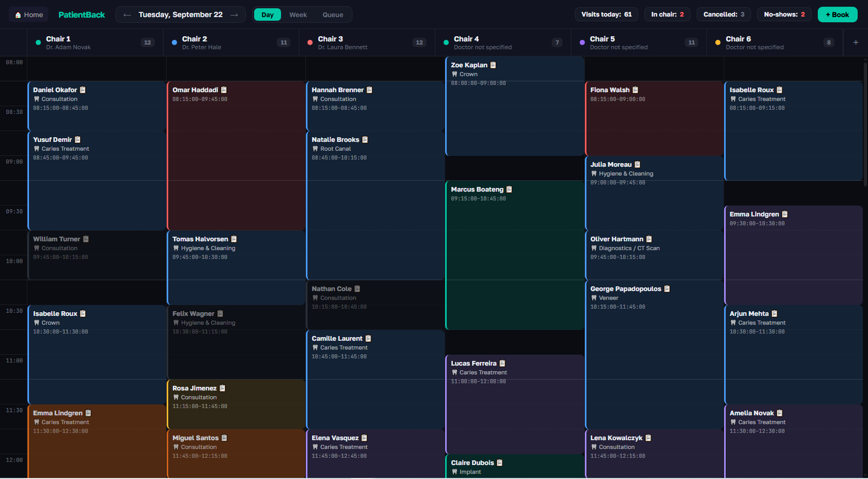Open Arjun Mehta appointment card

pos(793,354)
